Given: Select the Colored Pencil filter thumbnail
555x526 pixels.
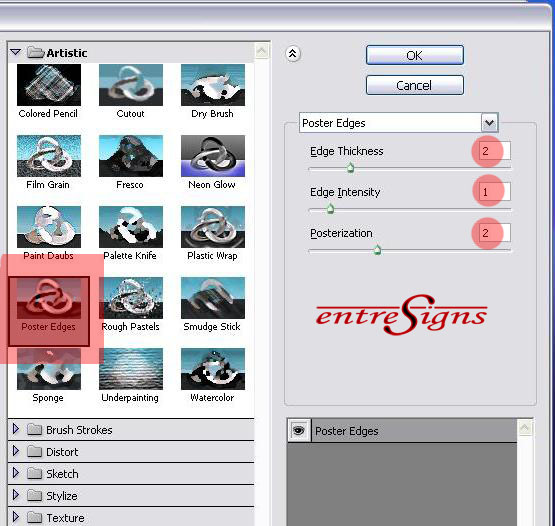Looking at the screenshot, I should tap(49, 85).
